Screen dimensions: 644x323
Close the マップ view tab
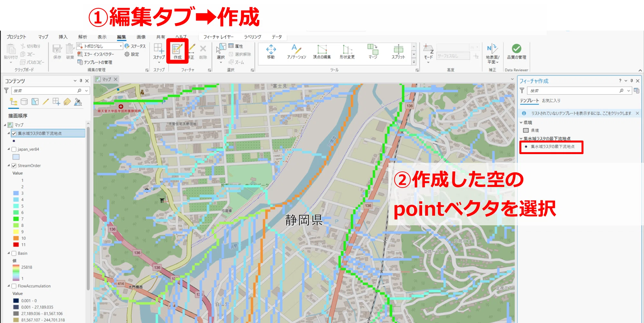(116, 79)
